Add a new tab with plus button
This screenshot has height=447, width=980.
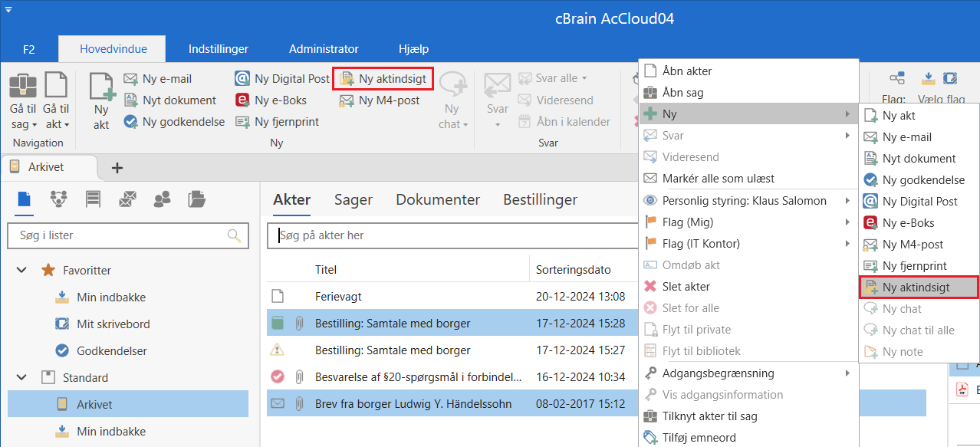point(117,168)
